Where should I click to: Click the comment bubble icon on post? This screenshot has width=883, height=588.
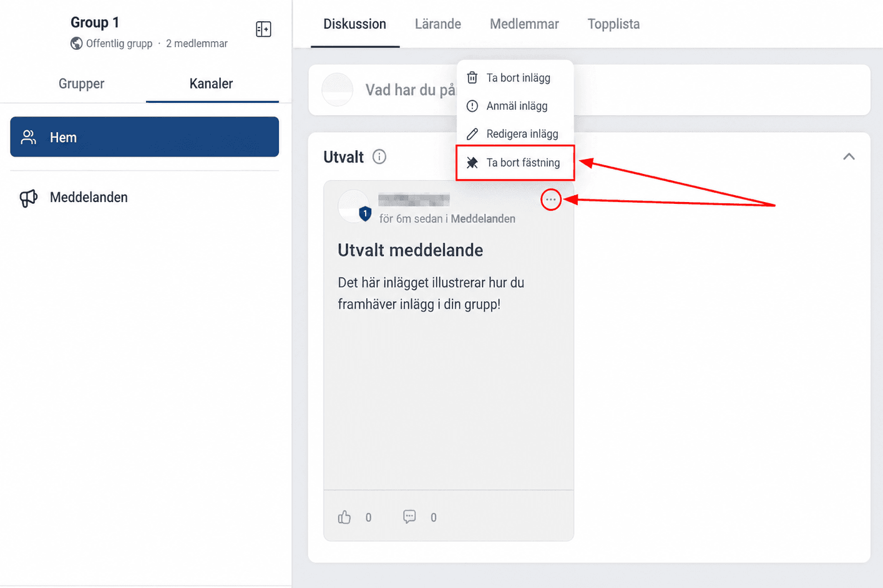409,517
